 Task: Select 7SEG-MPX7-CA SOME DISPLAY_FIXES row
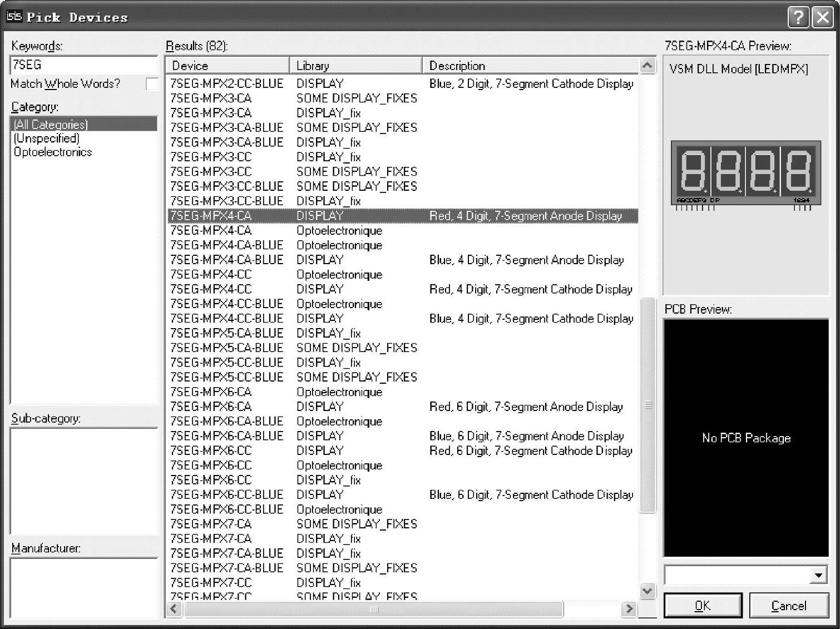point(403,524)
